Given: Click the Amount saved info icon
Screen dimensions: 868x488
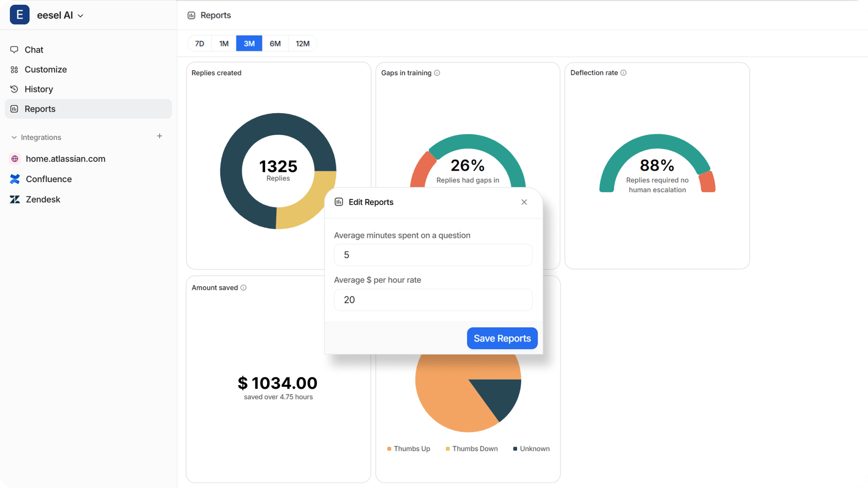Looking at the screenshot, I should click(243, 288).
